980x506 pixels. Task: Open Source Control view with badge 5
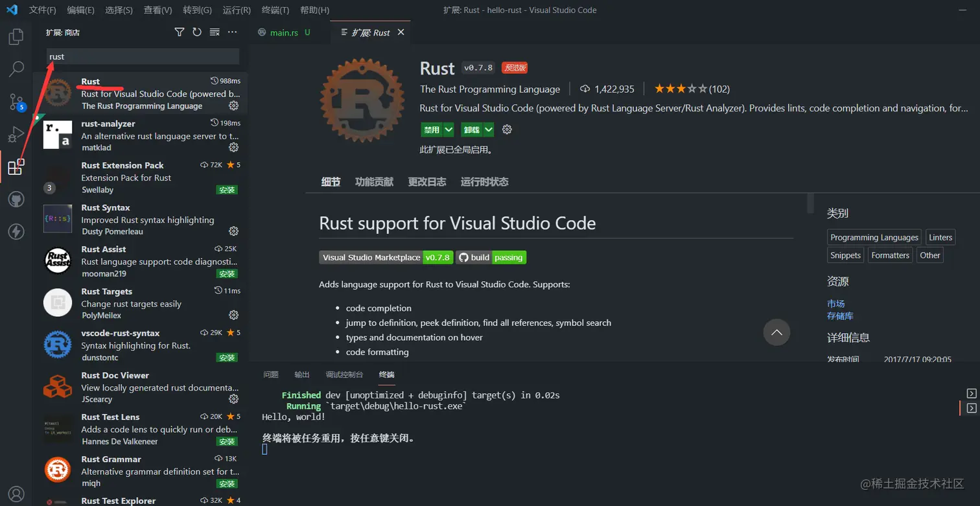coord(16,102)
